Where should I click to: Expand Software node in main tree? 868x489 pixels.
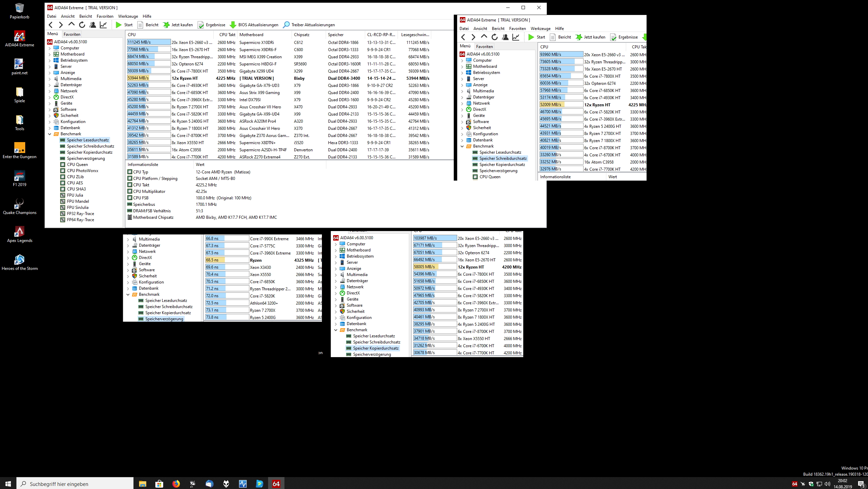pyautogui.click(x=49, y=109)
